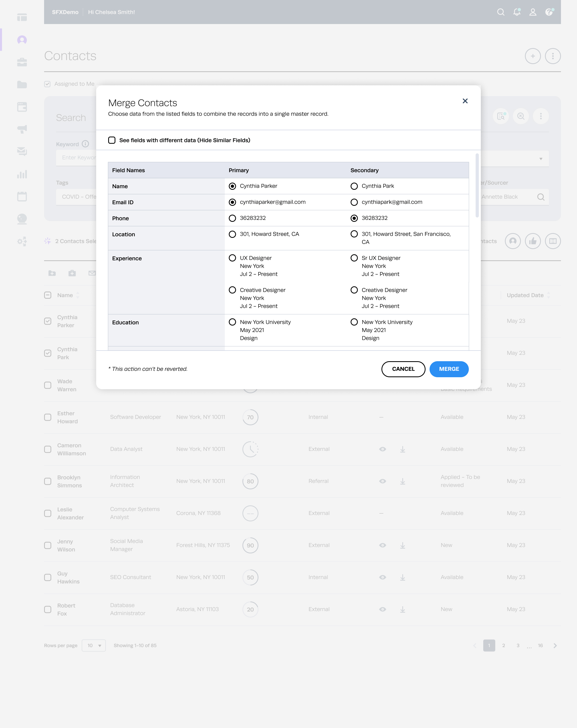Select secondary name Cynthia Park
The image size is (577, 728).
(354, 186)
